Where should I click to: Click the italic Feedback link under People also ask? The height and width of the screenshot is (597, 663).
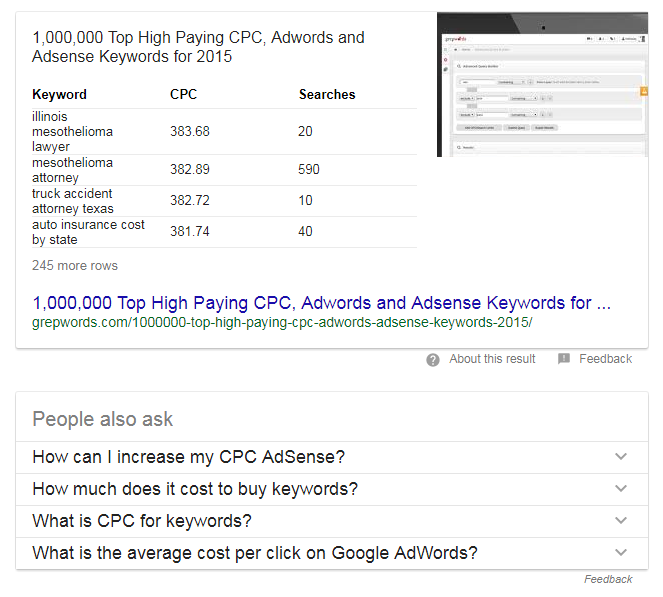[608, 579]
